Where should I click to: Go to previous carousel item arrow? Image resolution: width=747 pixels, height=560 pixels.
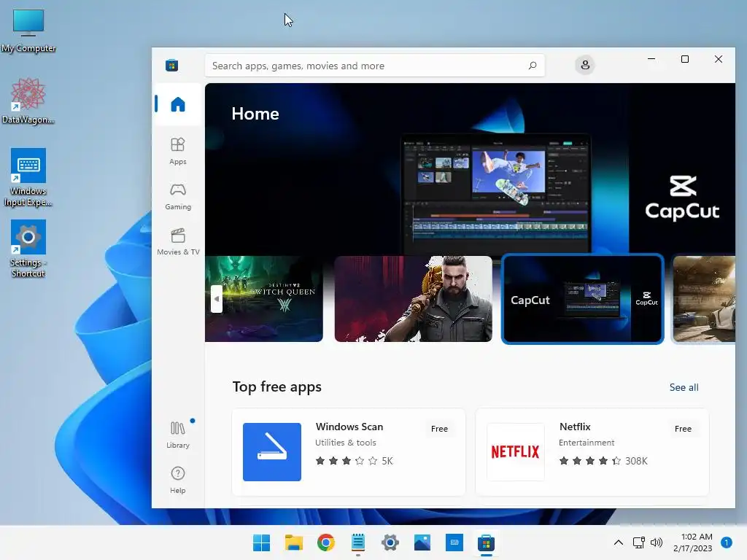click(217, 299)
